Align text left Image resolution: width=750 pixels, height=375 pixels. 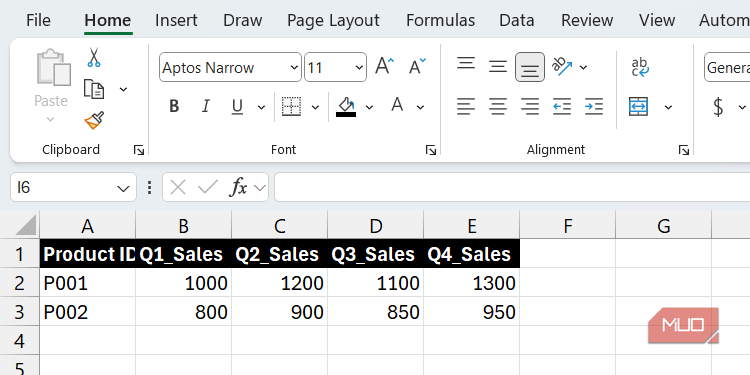pyautogui.click(x=466, y=106)
